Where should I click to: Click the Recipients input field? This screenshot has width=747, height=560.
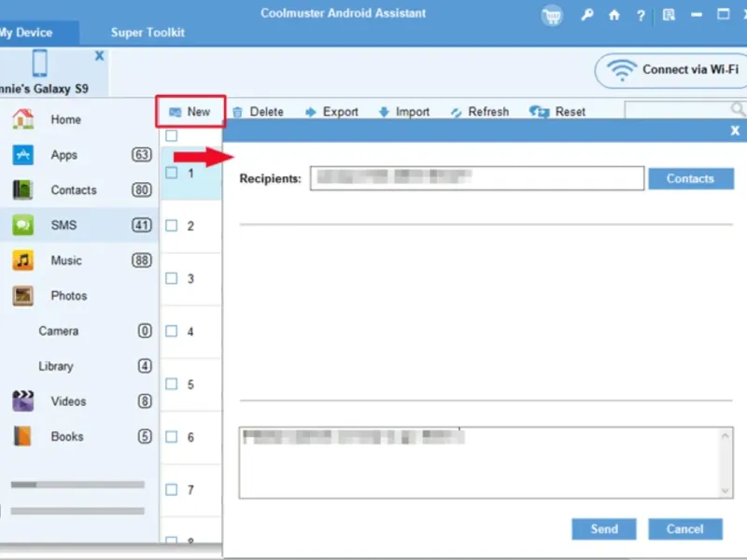tap(477, 178)
